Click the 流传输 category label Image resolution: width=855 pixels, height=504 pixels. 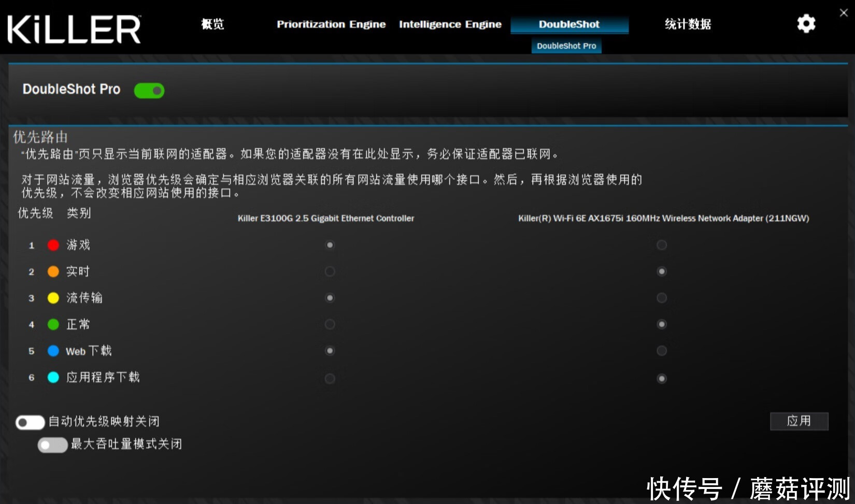coord(84,298)
